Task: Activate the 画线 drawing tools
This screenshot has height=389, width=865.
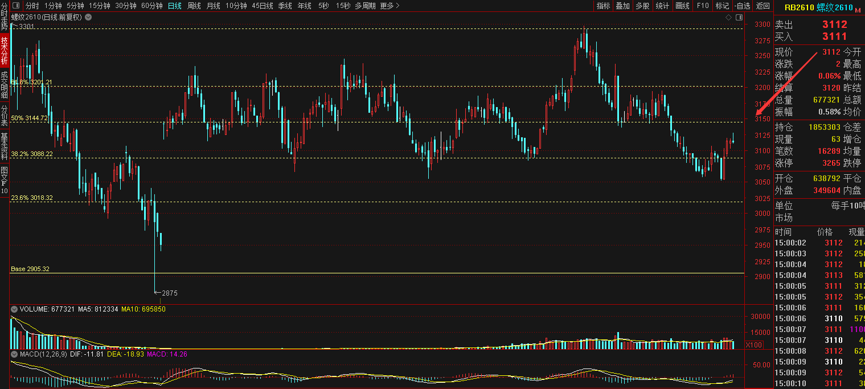Action: point(682,6)
